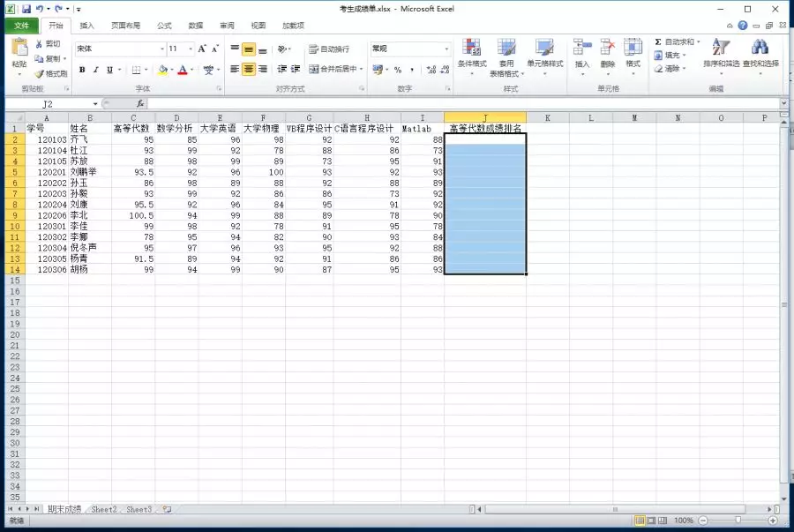Expand the 合并后居中 dropdown arrow
This screenshot has height=532, width=794.
coord(362,69)
